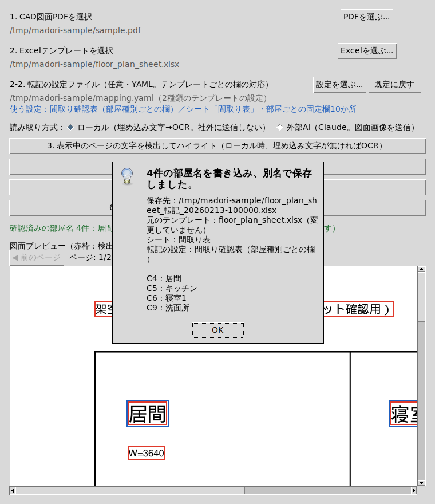
Task: Click the 読み取り方式 label
Action: (x=37, y=128)
